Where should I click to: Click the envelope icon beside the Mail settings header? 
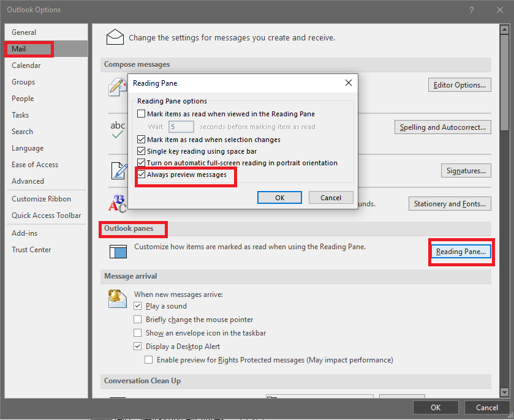115,37
